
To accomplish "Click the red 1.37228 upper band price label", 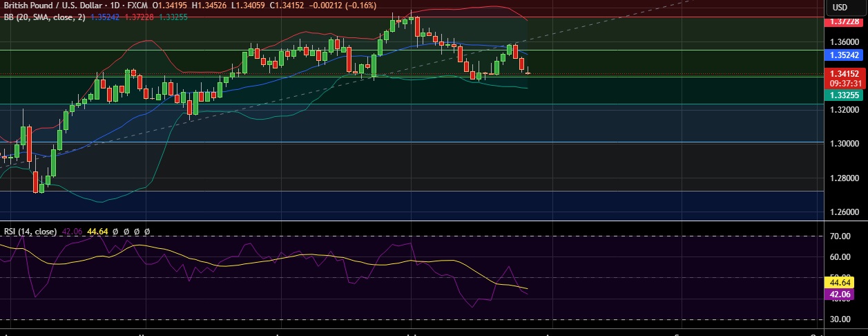I will [x=845, y=22].
